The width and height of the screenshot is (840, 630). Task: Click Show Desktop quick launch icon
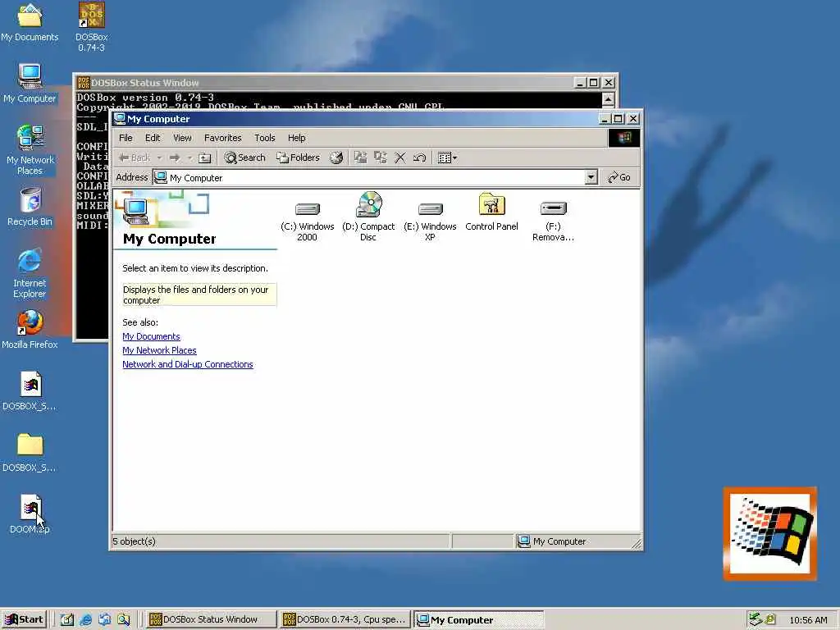[67, 620]
